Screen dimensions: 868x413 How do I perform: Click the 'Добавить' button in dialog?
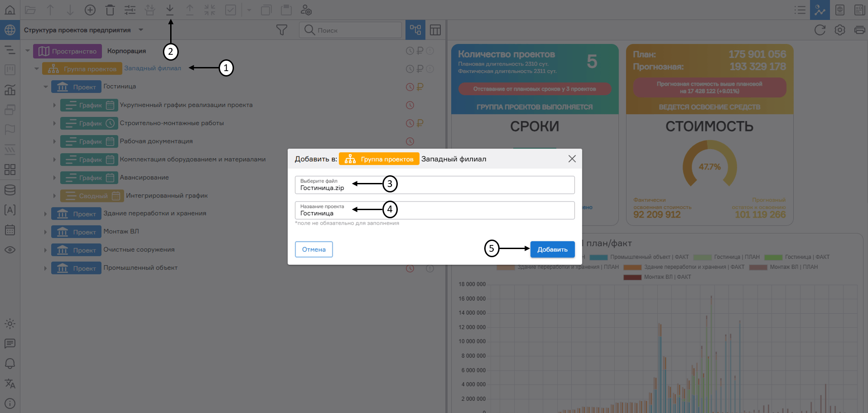pos(552,250)
